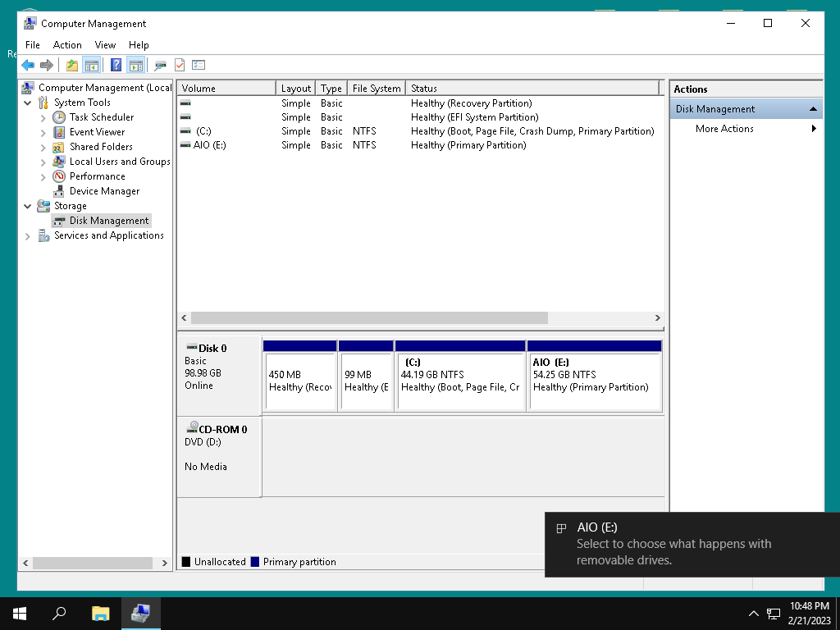Expand Services and Applications node

[x=28, y=236]
